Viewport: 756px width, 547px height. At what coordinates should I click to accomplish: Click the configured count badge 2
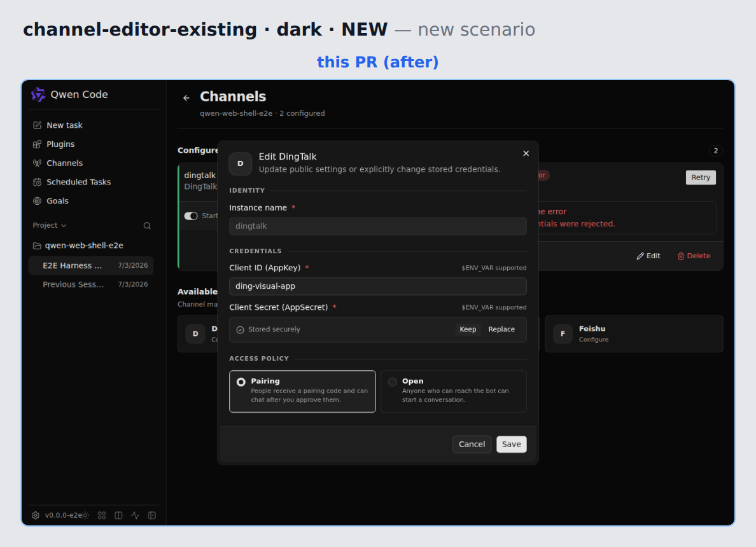(715, 151)
